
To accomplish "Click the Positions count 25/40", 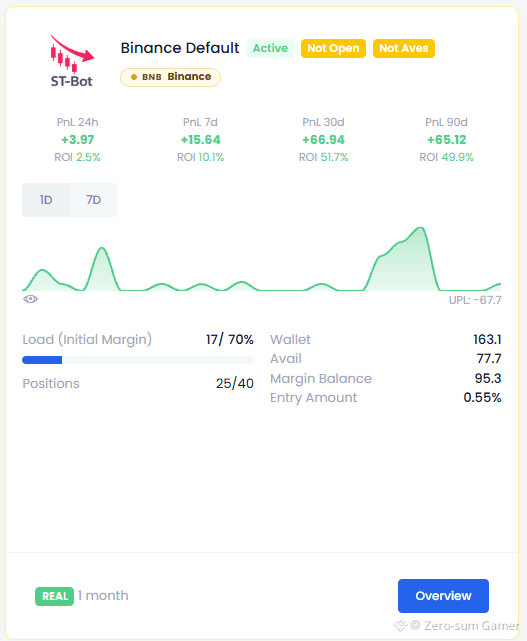I will click(235, 383).
